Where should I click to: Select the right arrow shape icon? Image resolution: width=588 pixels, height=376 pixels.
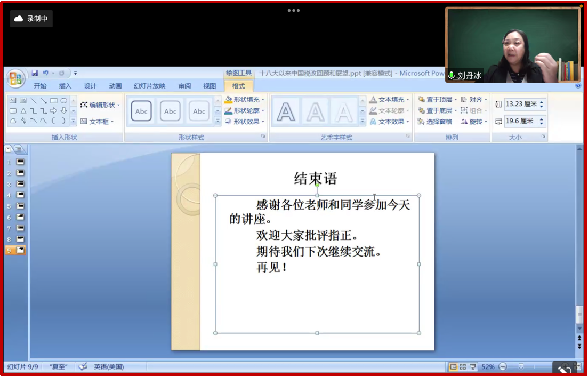click(x=53, y=111)
